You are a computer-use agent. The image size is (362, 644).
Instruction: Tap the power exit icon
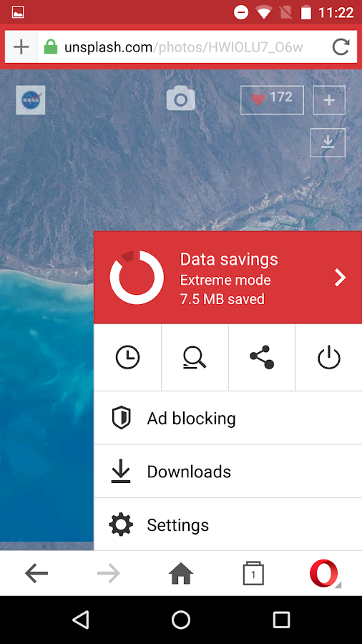click(x=329, y=357)
